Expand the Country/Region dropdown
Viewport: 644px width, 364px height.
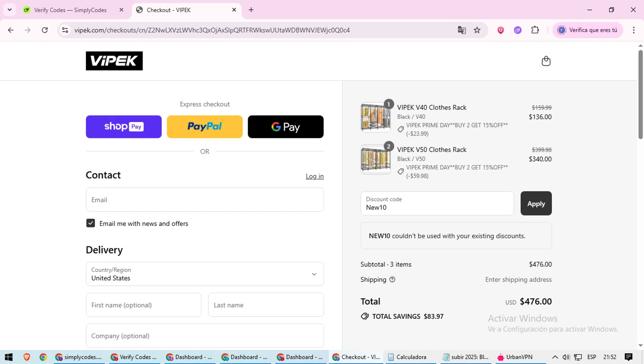coord(205,274)
